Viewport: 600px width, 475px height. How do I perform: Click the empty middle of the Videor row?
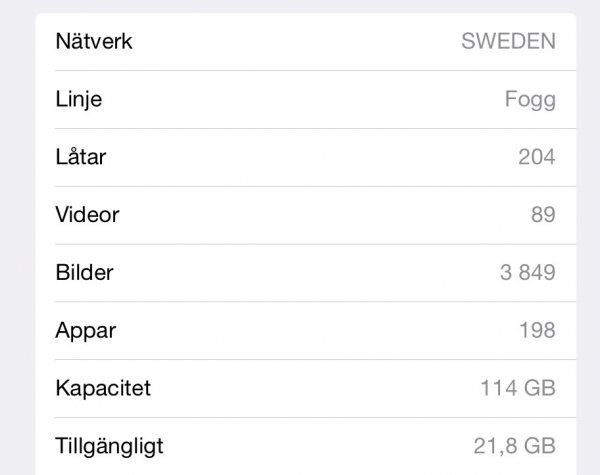click(x=300, y=214)
